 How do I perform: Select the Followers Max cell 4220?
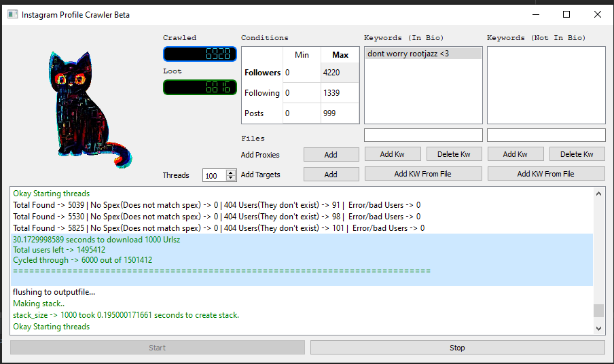point(340,73)
